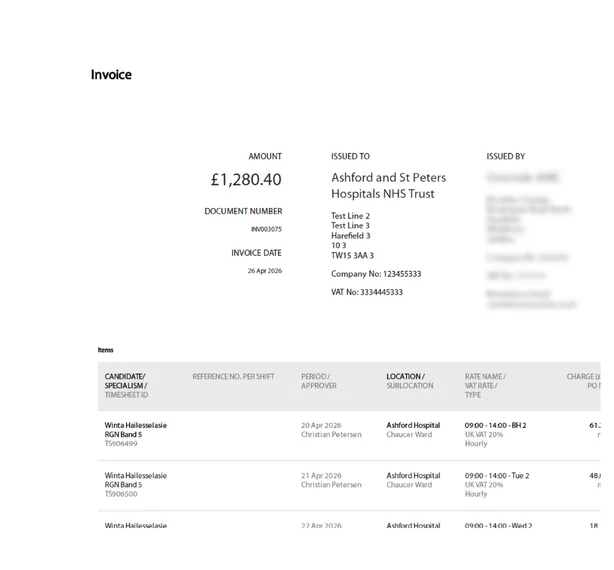The height and width of the screenshot is (570, 614).
Task: Click the Invoice heading
Action: coord(111,74)
